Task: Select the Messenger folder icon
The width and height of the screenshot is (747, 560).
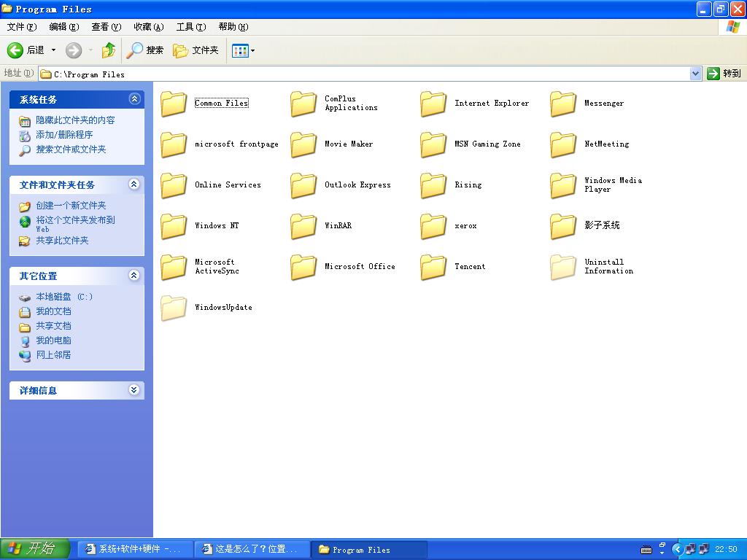Action: tap(563, 104)
